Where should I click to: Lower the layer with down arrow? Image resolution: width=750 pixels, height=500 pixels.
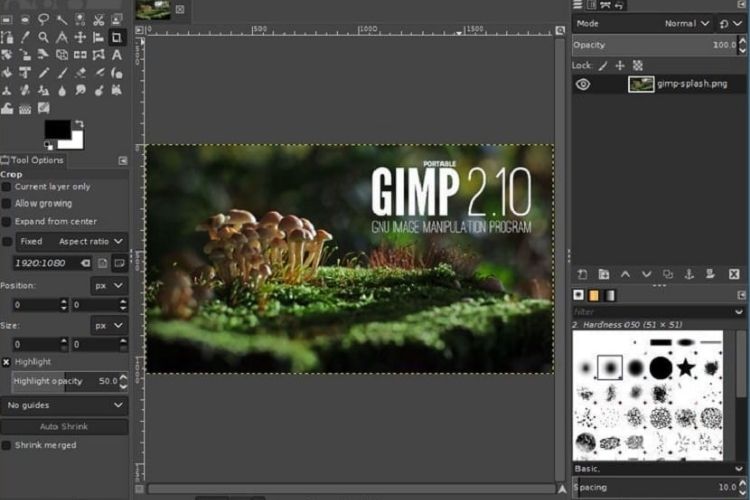tap(646, 275)
